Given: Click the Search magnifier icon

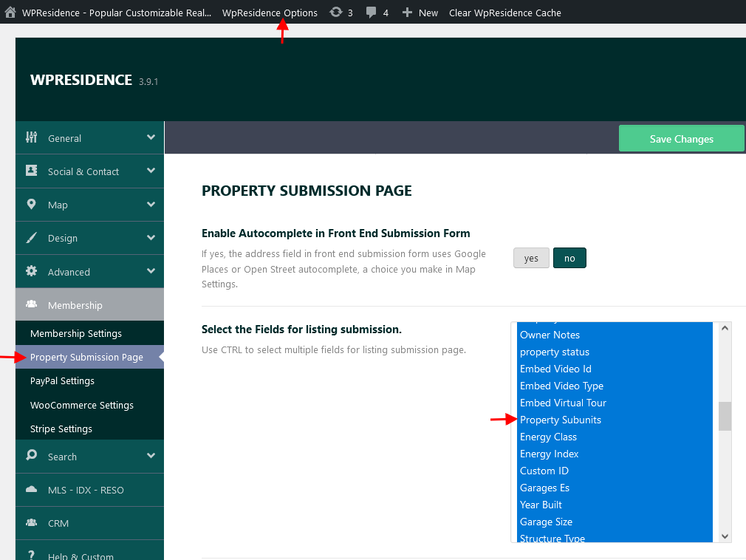Looking at the screenshot, I should [32, 455].
